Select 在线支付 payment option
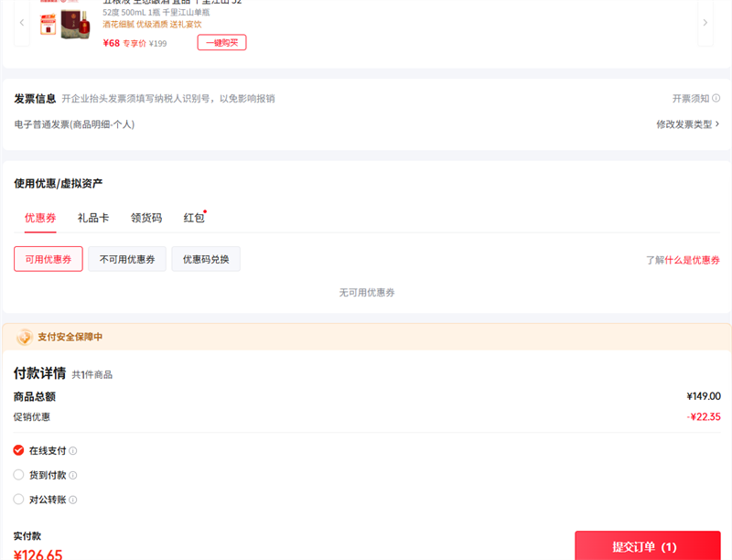This screenshot has height=560, width=732. coord(19,450)
